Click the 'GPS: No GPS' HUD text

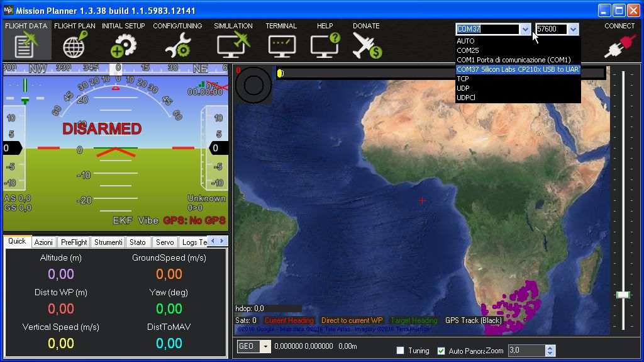pyautogui.click(x=194, y=220)
